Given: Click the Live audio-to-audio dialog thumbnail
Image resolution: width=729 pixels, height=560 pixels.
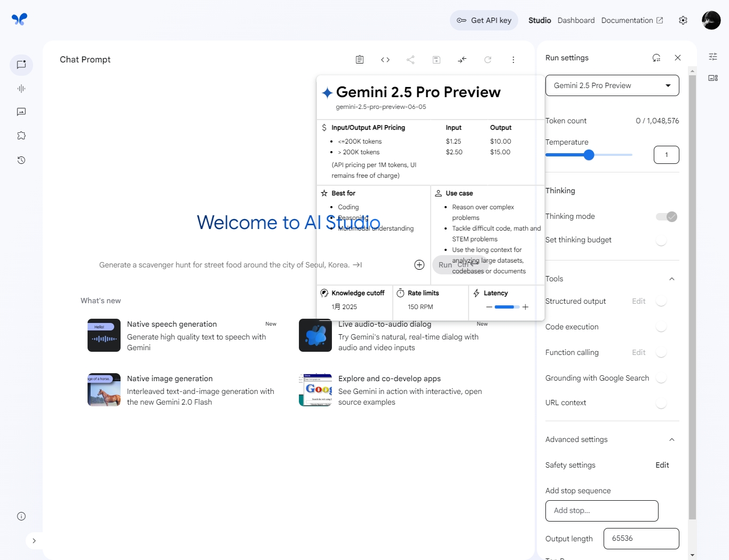Looking at the screenshot, I should (315, 335).
